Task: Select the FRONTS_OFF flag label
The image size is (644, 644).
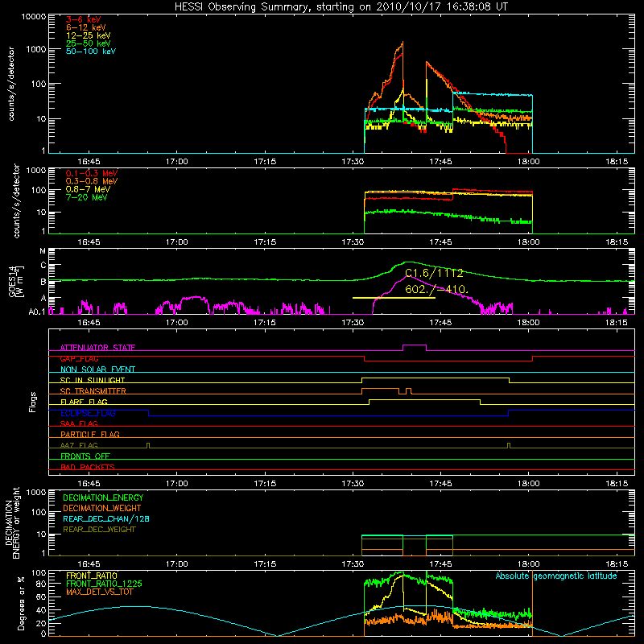Action: pos(85,456)
